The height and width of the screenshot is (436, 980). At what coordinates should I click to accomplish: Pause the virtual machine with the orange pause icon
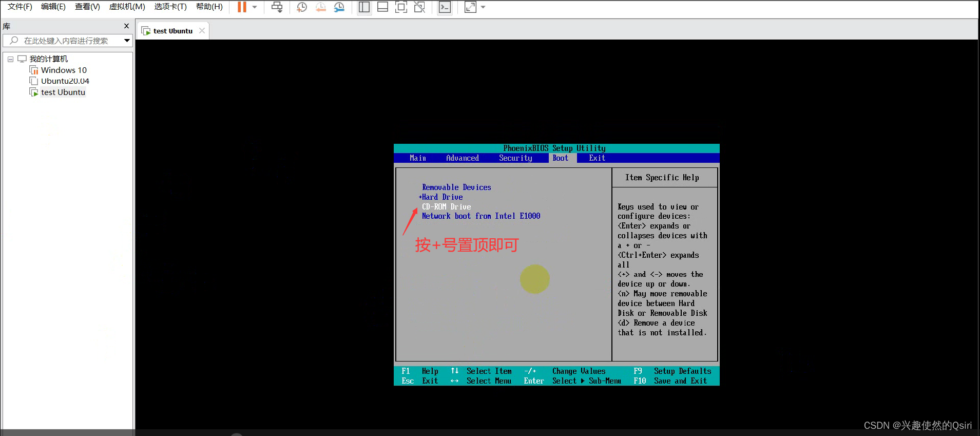point(242,7)
